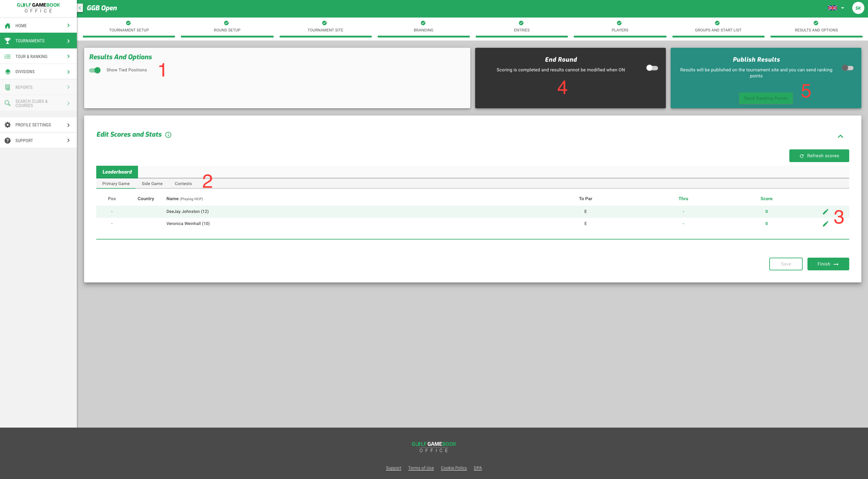
Task: Open the Contests tab
Action: [x=183, y=184]
